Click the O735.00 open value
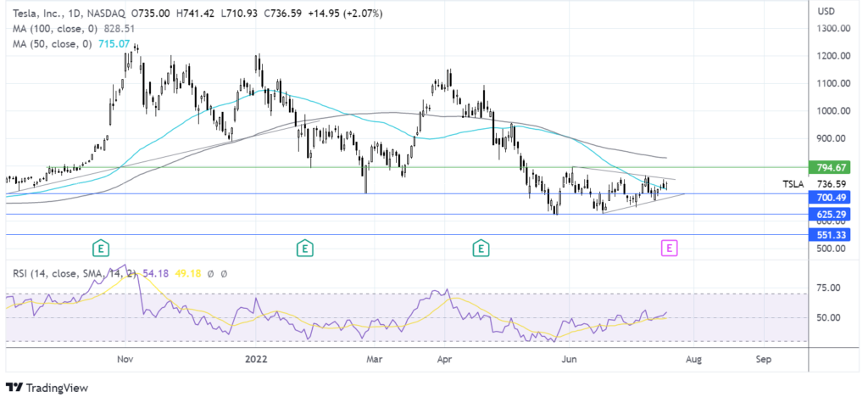Image resolution: width=868 pixels, height=403 pixels. pos(149,13)
